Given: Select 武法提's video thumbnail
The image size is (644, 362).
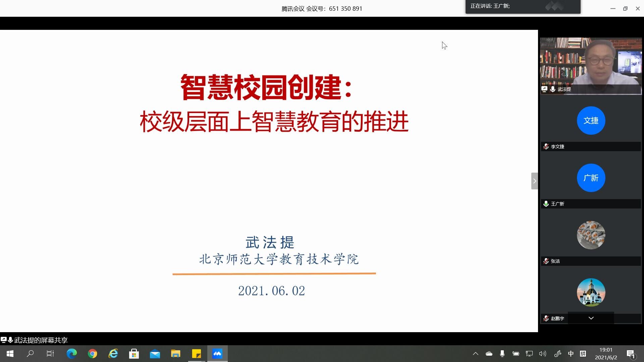Looking at the screenshot, I should tap(590, 64).
